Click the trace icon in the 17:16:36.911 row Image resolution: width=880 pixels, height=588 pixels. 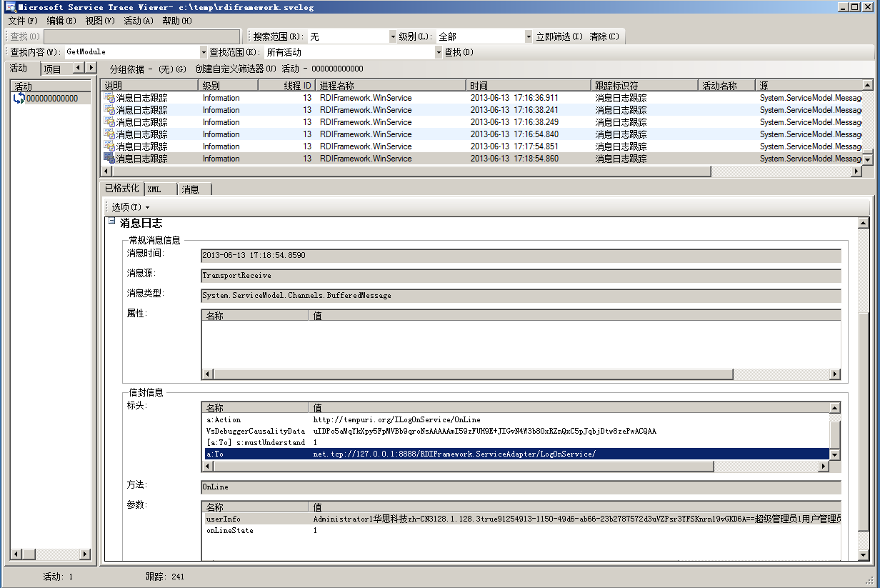coord(109,98)
